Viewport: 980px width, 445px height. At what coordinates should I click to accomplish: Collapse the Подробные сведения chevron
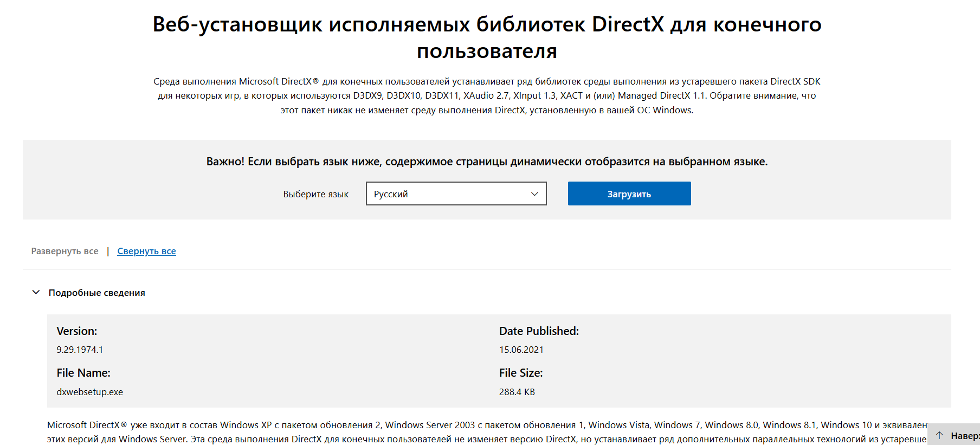pyautogui.click(x=36, y=292)
